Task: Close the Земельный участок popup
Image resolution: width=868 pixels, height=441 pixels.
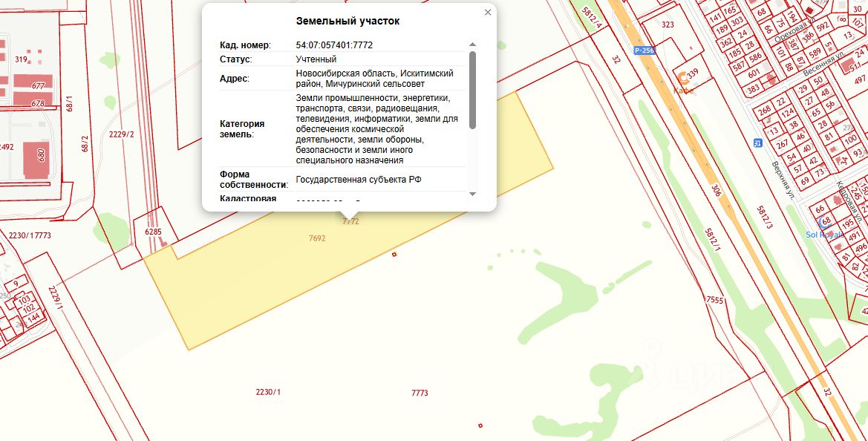Action: click(488, 12)
